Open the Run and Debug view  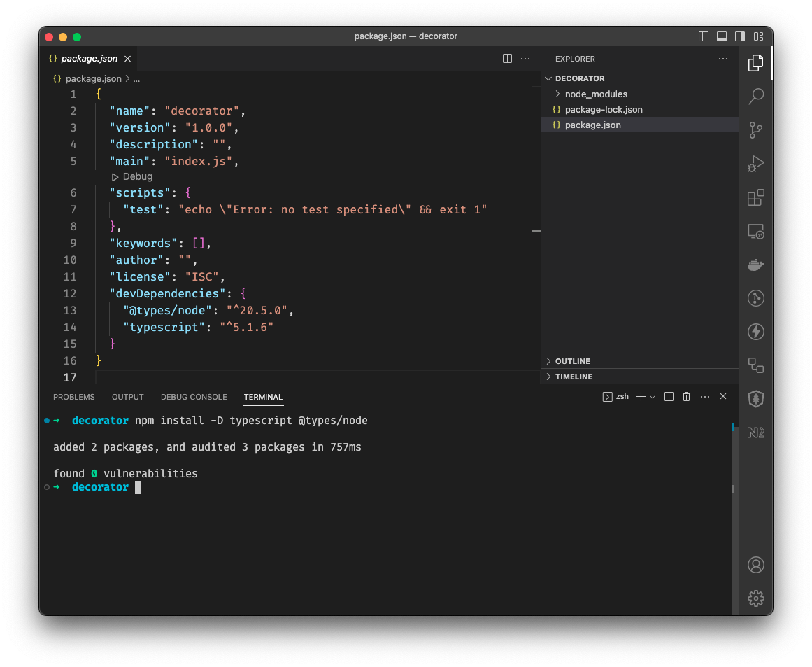(755, 164)
